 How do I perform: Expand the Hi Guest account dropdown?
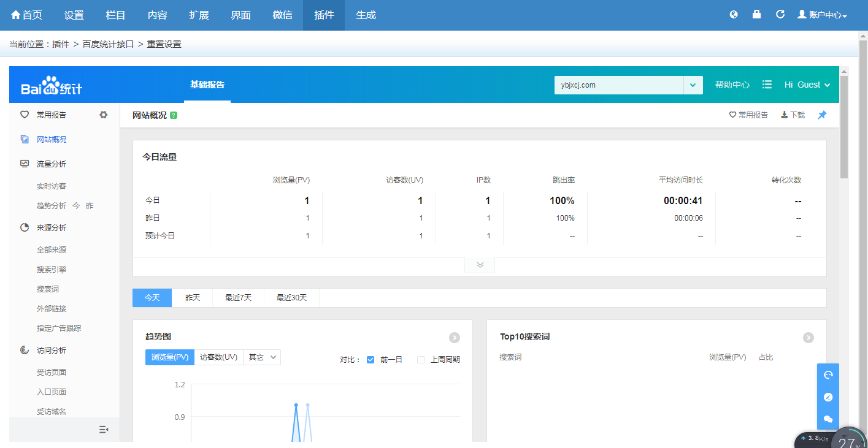click(807, 85)
